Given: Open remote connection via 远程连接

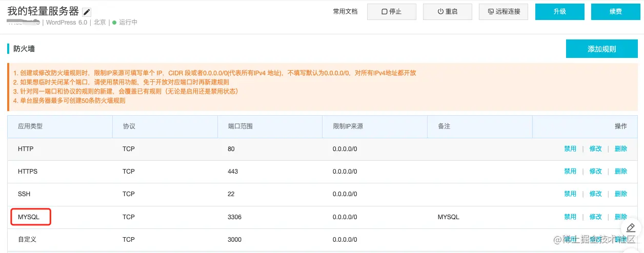Looking at the screenshot, I should [504, 11].
